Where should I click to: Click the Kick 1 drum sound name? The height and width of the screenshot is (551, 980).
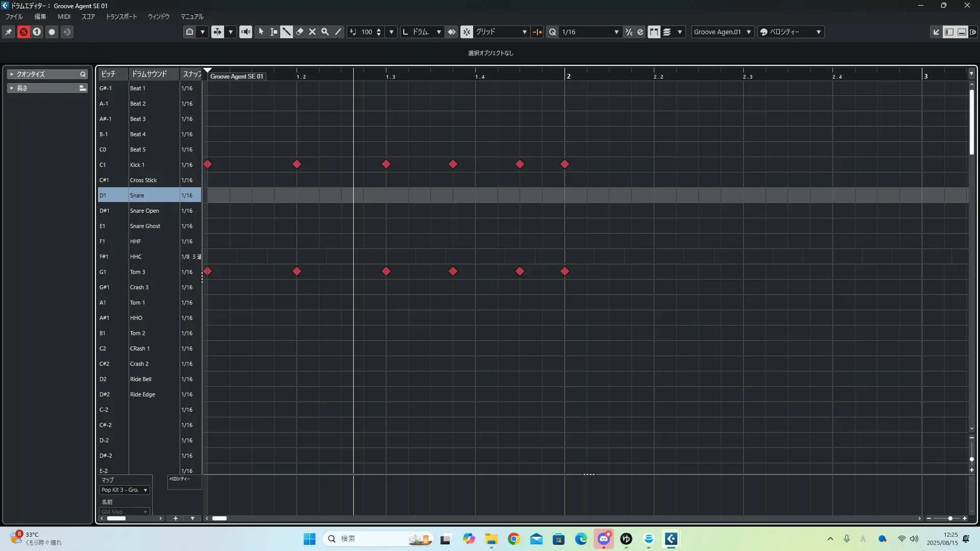click(137, 165)
